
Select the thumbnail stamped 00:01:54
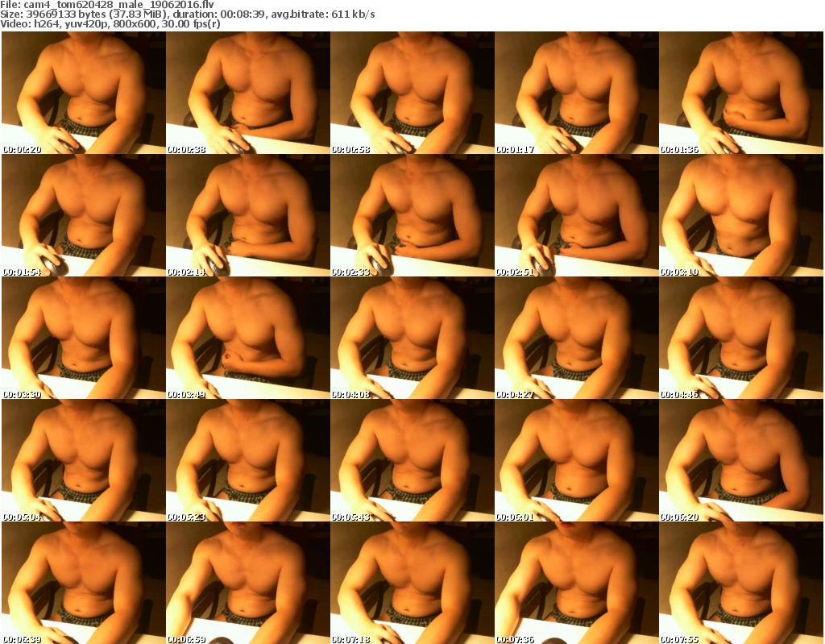(x=84, y=215)
